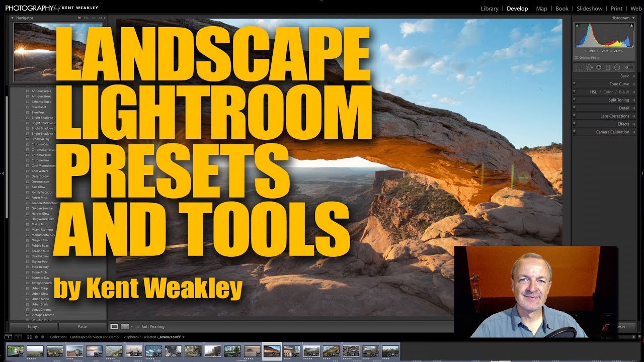This screenshot has height=362, width=644.
Task: Apply the Vintage Chrome preset
Action: coord(43,315)
